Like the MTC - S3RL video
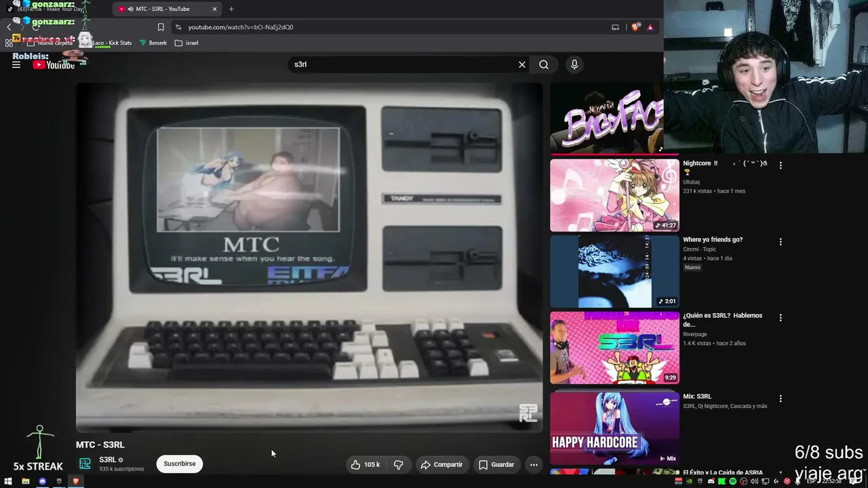Screen dimensions: 868x488 point(365,464)
